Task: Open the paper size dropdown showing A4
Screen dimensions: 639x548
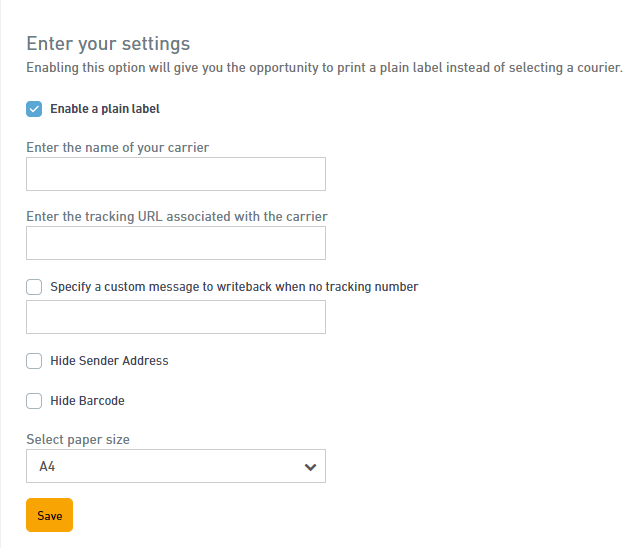Action: [x=176, y=466]
